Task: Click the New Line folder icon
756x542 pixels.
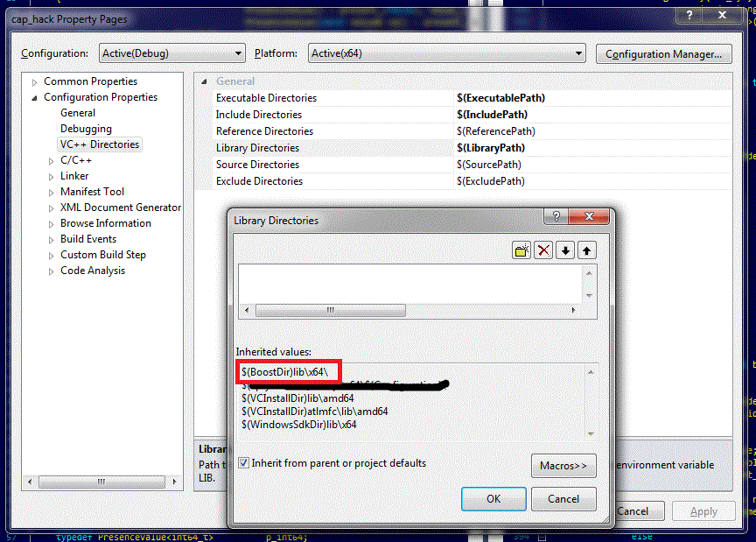Action: (x=521, y=250)
